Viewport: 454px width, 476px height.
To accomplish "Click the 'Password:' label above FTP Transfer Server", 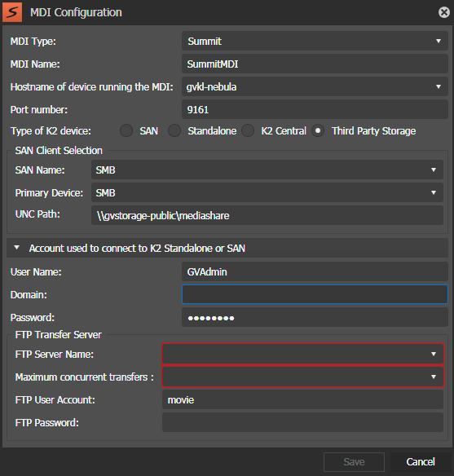I will [x=32, y=318].
